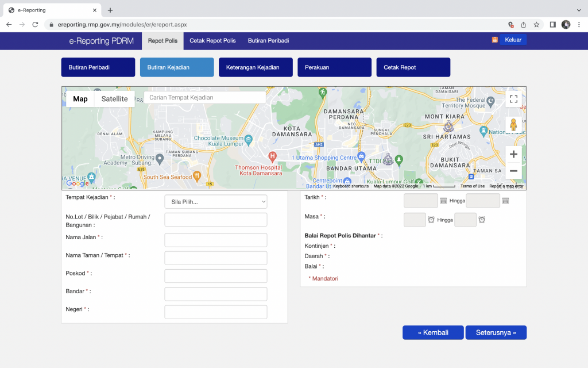Click the Poskod input field
Viewport: 588px width, 368px height.
[x=216, y=276]
